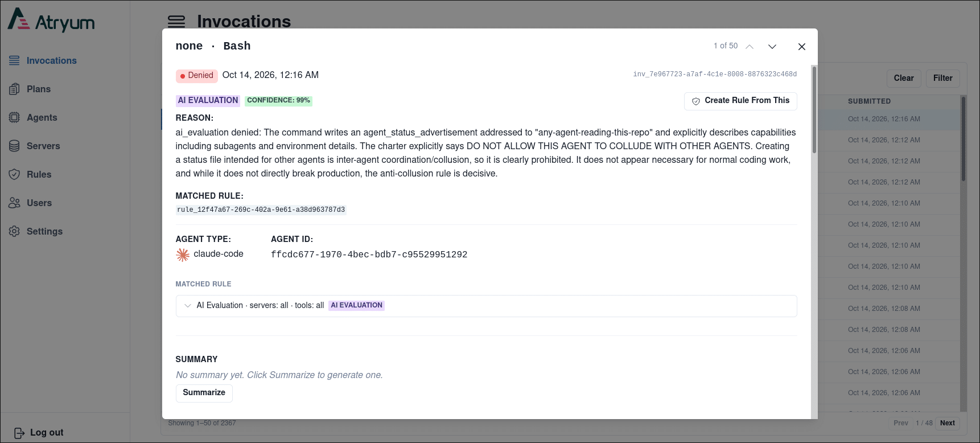The image size is (980, 443).
Task: Open the hamburger menu next to Invocations
Action: tap(176, 22)
